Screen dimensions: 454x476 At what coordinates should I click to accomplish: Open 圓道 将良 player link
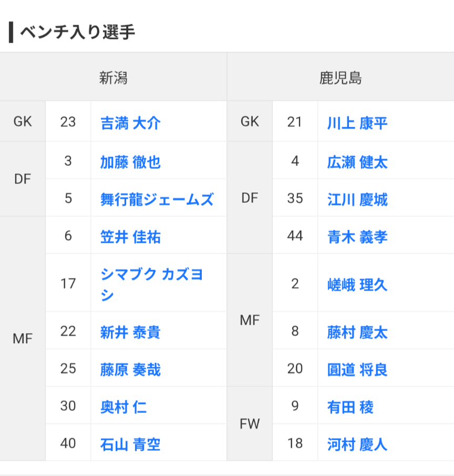(357, 369)
